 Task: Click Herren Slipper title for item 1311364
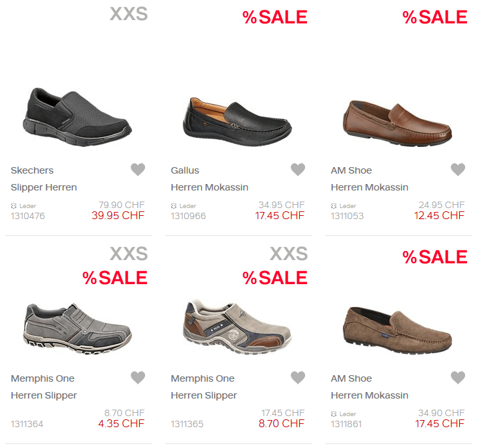point(44,395)
